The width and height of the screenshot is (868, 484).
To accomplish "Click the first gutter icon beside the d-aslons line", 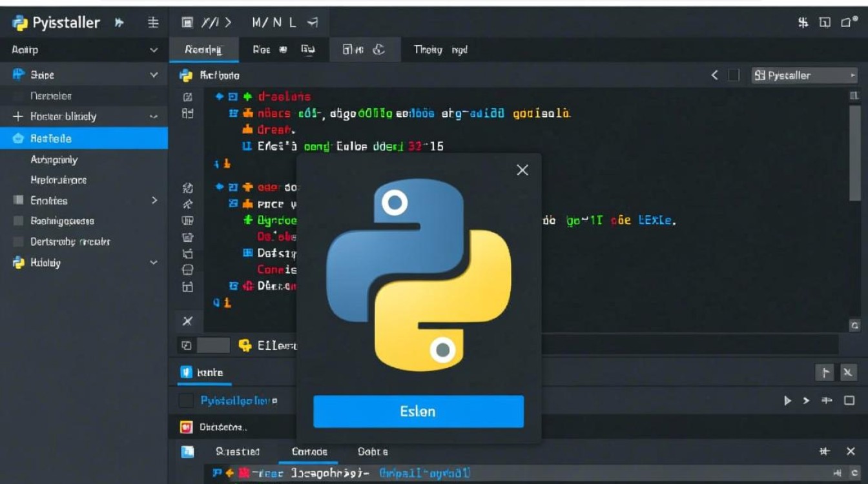I will [188, 97].
